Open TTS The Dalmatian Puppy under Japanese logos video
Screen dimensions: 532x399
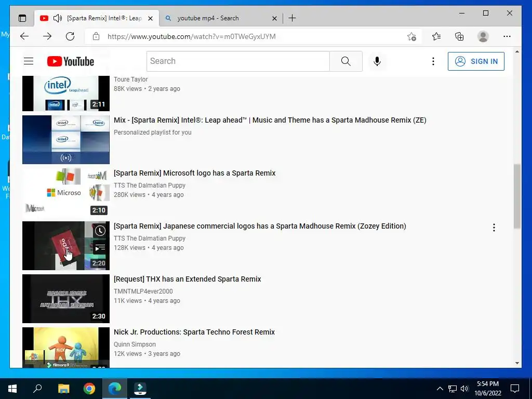pyautogui.click(x=150, y=238)
